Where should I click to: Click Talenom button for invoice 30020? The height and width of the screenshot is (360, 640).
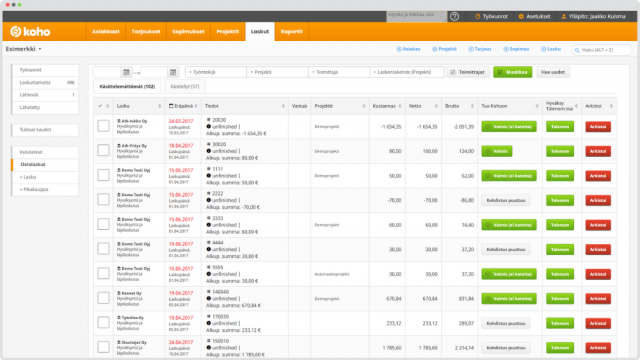tap(560, 151)
